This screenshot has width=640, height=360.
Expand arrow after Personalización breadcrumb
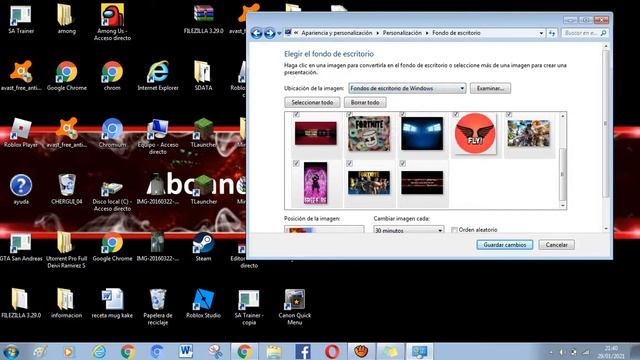(427, 33)
